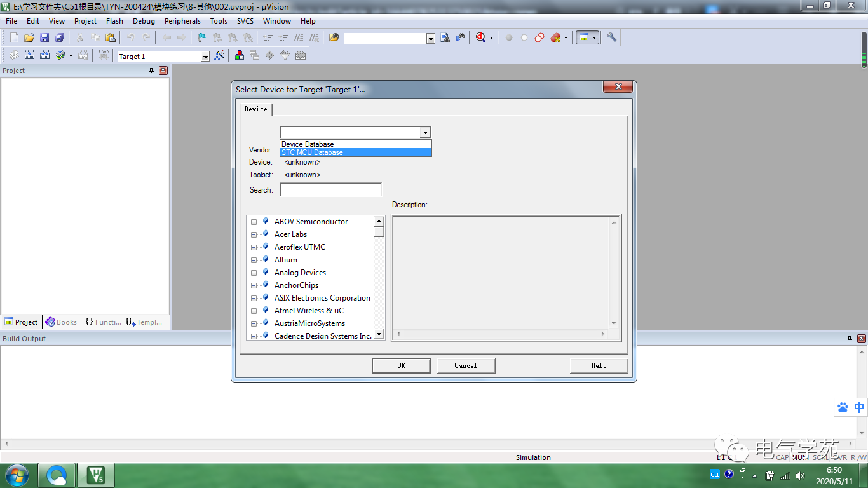Screen dimensions: 868x488
Task: Expand the Analog Devices vendor node
Action: 254,273
